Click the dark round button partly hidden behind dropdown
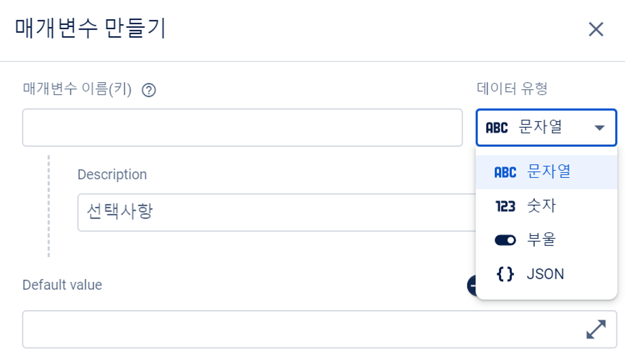 [471, 285]
